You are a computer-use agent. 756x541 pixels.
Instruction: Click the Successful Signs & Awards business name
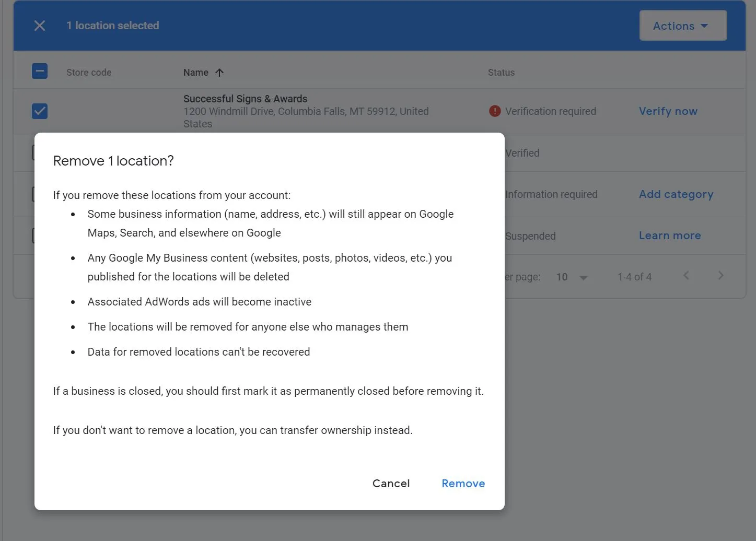(245, 99)
